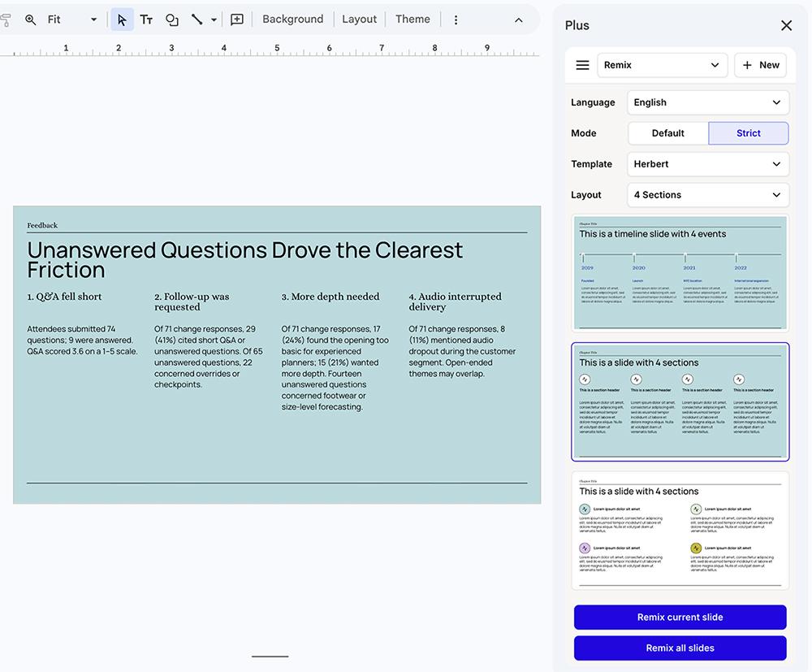Screen dimensions: 812x672
Task: Open the three-dot more options menu
Action: point(456,20)
